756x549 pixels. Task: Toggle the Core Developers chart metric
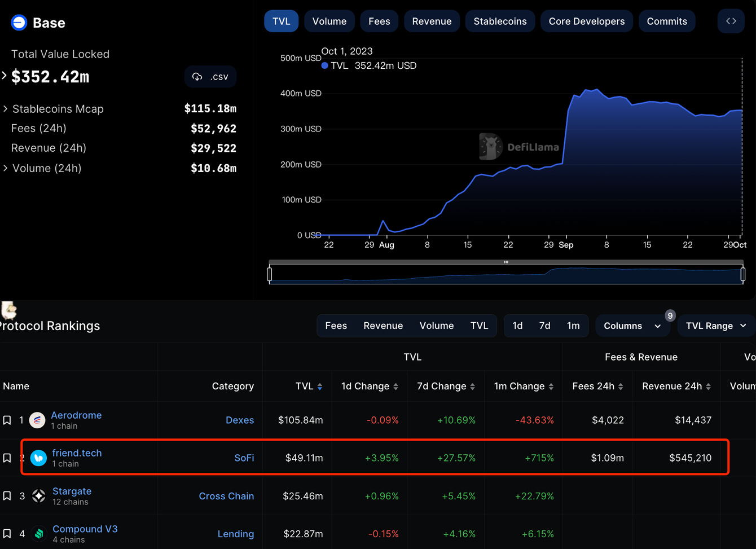[x=586, y=21]
